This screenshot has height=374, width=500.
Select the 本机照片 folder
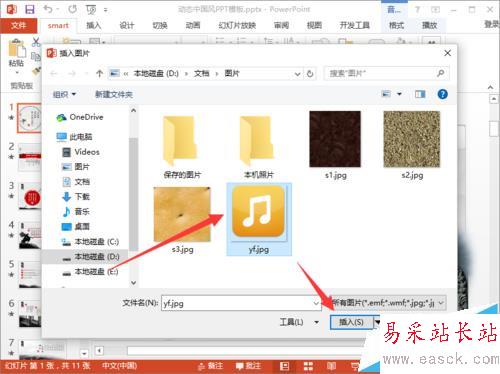point(259,146)
